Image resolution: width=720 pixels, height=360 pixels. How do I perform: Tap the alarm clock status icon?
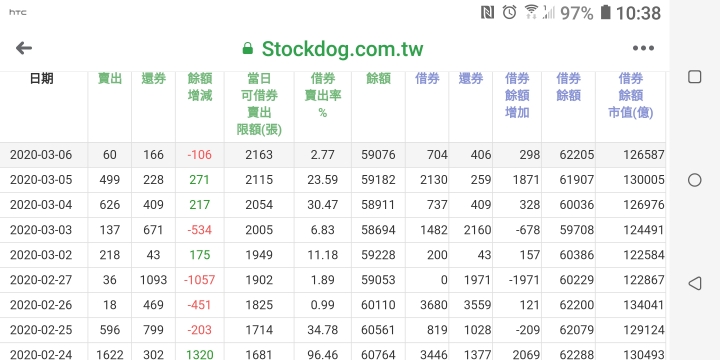coord(509,12)
